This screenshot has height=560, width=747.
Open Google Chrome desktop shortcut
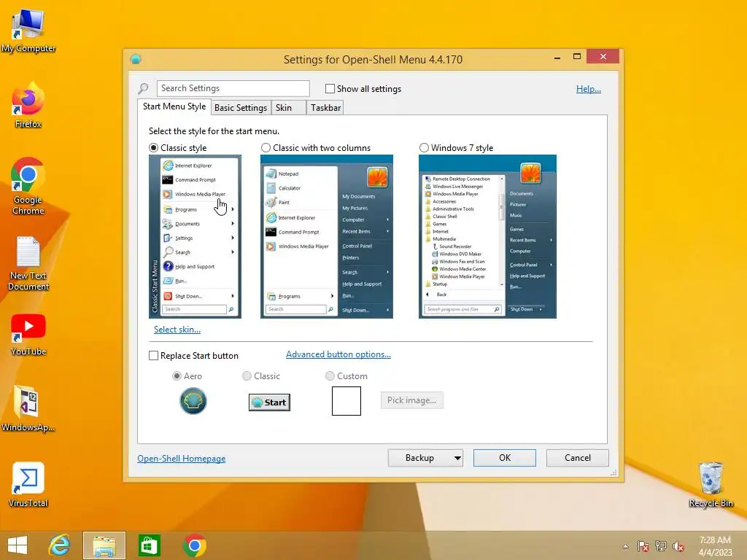pos(28,187)
